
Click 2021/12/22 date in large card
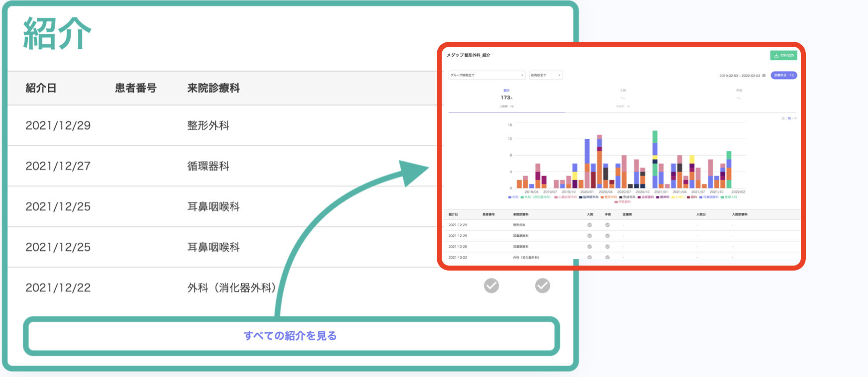(x=58, y=287)
